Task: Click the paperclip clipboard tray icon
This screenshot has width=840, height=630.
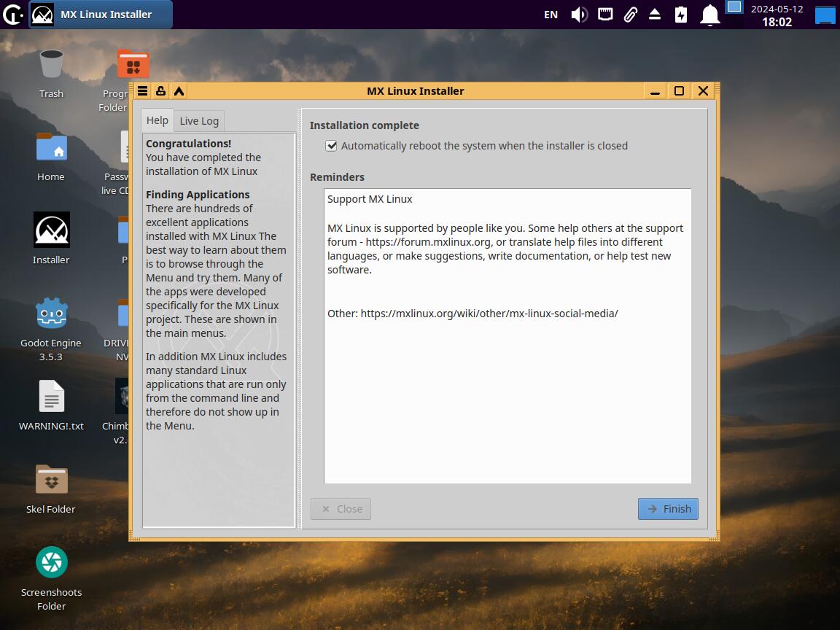Action: (631, 15)
